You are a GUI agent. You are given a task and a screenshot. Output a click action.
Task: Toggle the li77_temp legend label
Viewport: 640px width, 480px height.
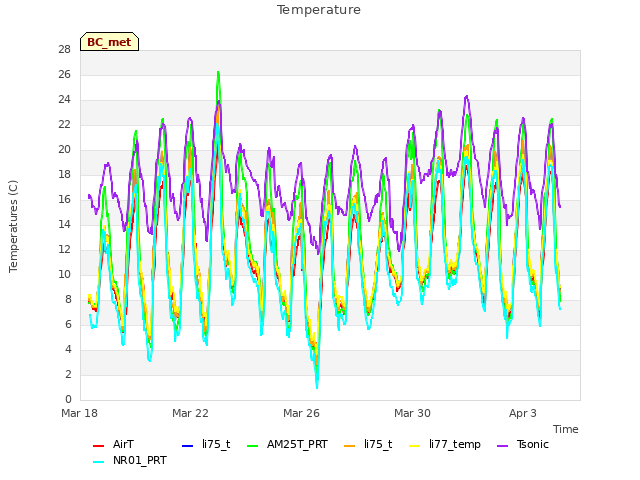click(455, 445)
